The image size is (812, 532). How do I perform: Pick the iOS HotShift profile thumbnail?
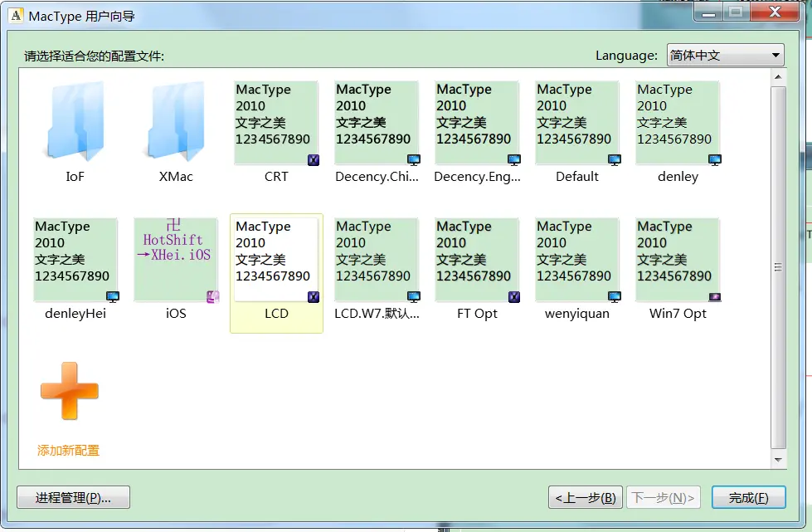(x=176, y=260)
